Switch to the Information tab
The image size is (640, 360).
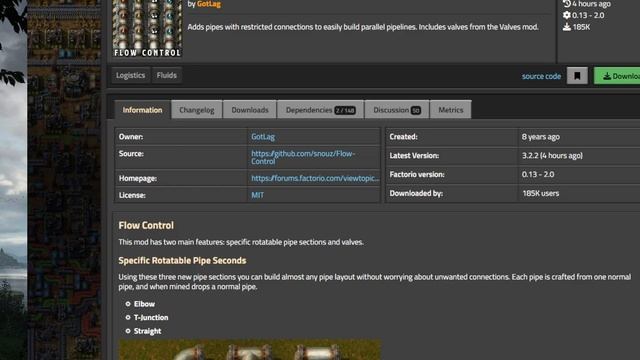point(142,110)
